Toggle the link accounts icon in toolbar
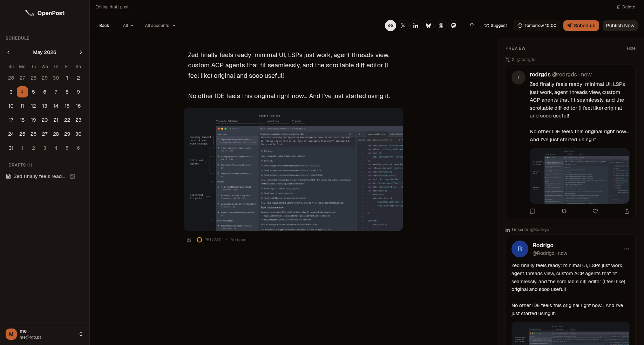 pyautogui.click(x=391, y=26)
